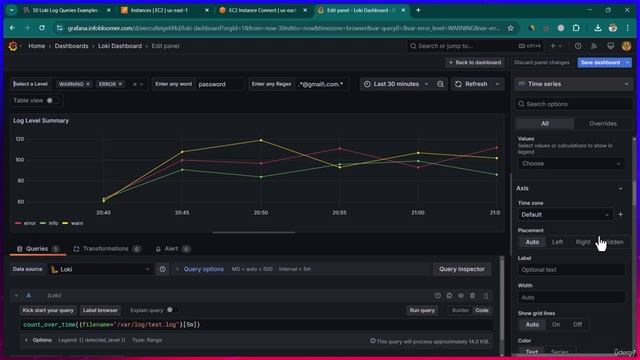Click Save dashboard
Screen dimensions: 640x360
point(600,62)
